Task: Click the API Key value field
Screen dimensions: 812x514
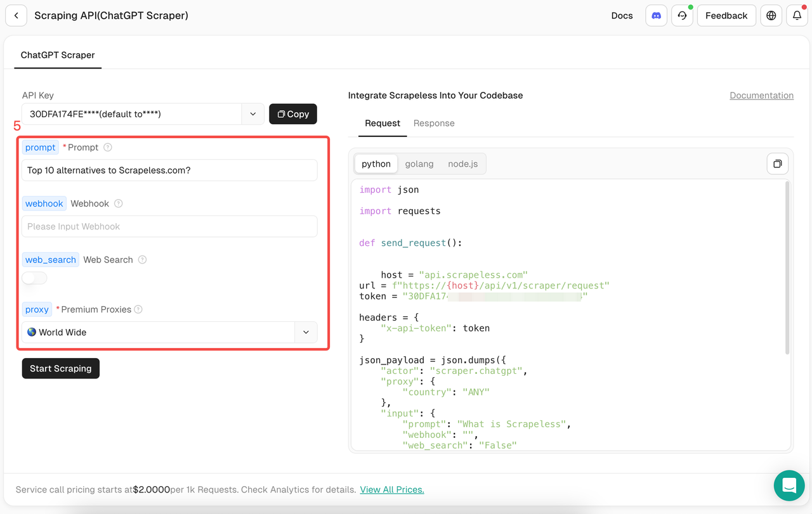Action: [x=132, y=114]
